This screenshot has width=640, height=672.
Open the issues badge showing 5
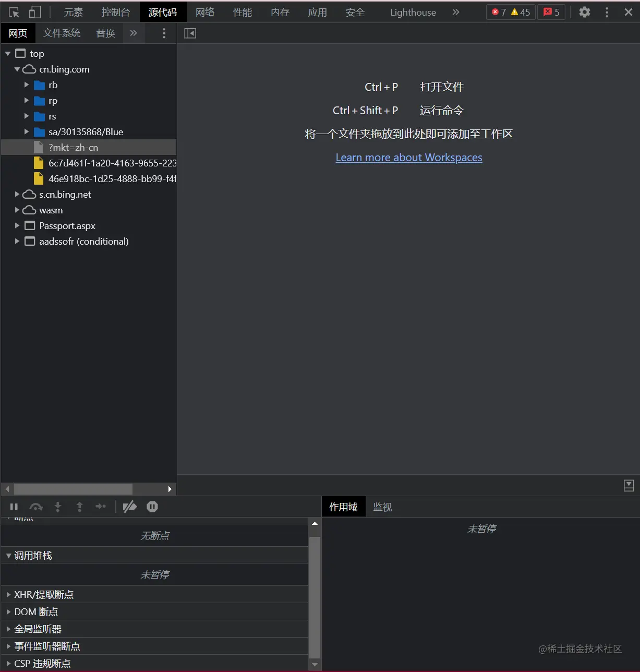point(551,12)
